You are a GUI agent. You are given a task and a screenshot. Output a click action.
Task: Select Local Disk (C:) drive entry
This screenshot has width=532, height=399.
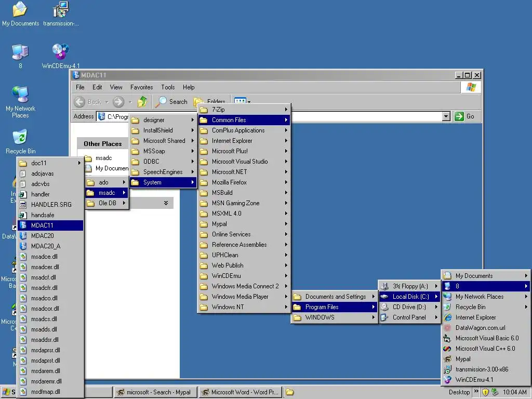[x=409, y=297]
